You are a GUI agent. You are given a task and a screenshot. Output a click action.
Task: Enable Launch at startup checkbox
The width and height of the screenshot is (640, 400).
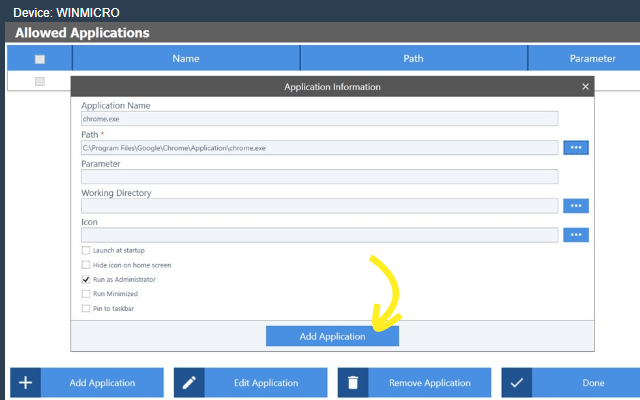pos(86,250)
